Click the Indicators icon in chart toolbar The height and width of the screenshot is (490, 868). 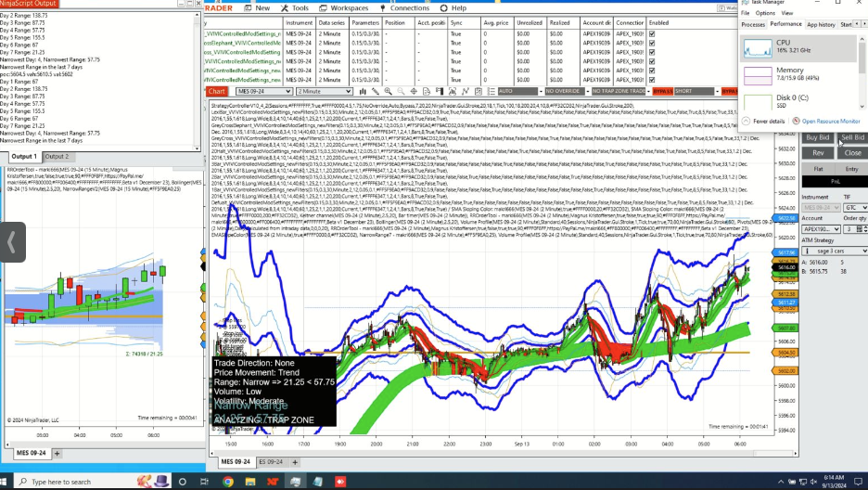click(x=453, y=91)
